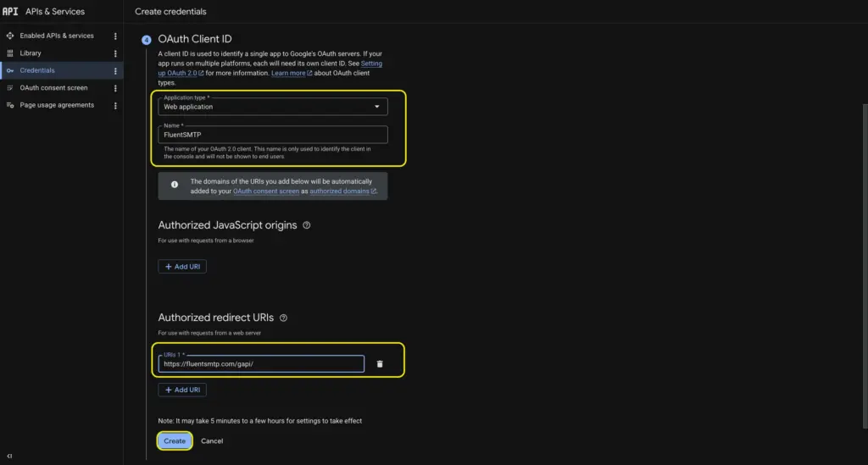Click the page vertical scrollbar
The image size is (868, 465).
[x=865, y=265]
